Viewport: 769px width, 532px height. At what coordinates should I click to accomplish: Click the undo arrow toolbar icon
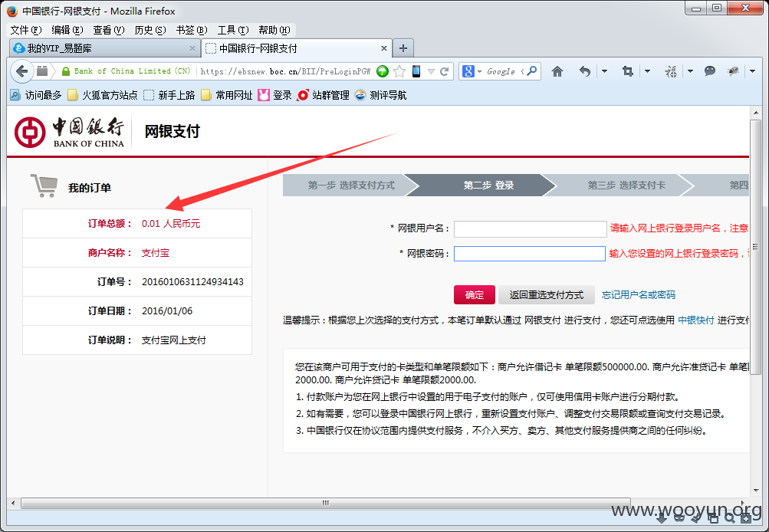pyautogui.click(x=584, y=71)
